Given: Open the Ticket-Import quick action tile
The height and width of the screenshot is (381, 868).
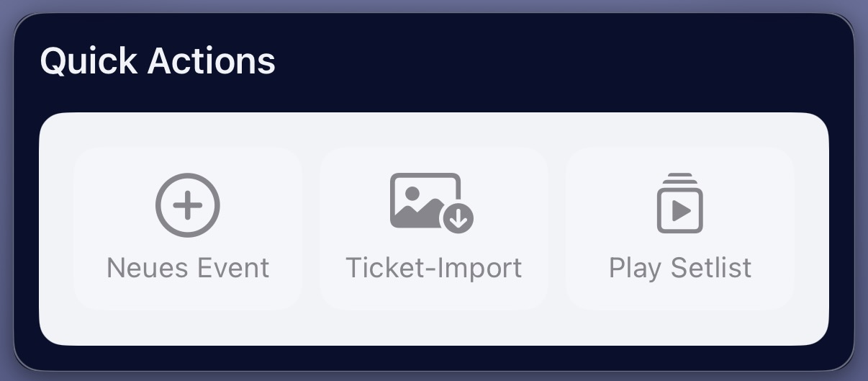Looking at the screenshot, I should click(434, 228).
